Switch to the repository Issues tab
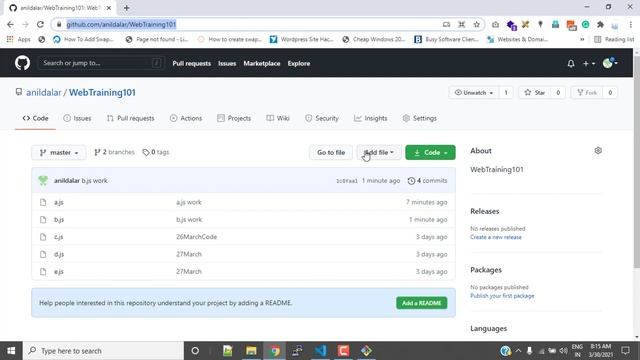 77,118
